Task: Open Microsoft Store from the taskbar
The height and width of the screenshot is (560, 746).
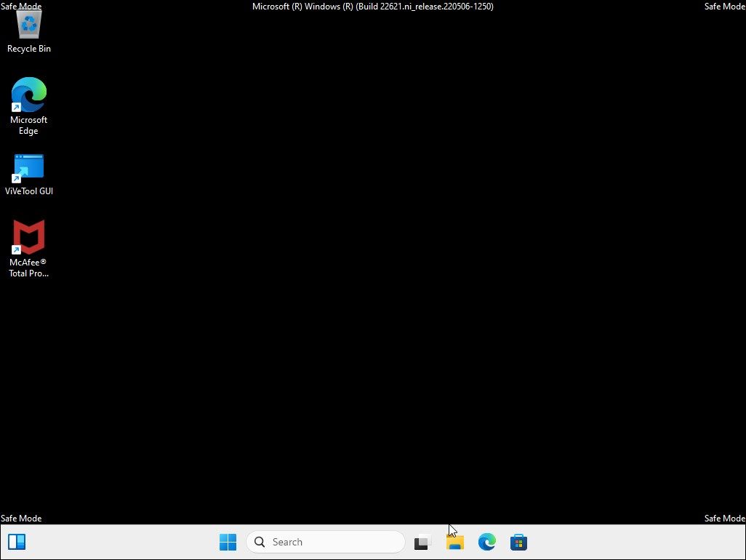Action: coord(518,542)
